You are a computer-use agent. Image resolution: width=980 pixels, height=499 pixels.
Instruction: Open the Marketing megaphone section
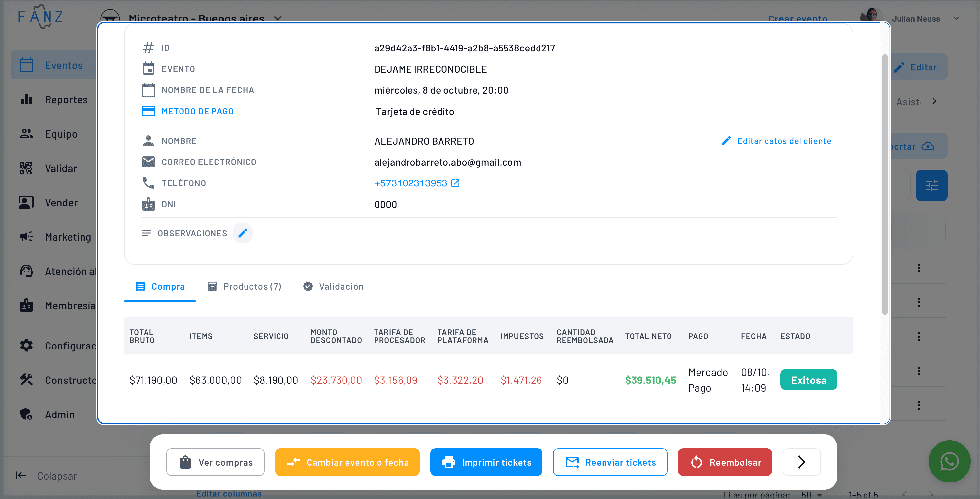tap(26, 236)
